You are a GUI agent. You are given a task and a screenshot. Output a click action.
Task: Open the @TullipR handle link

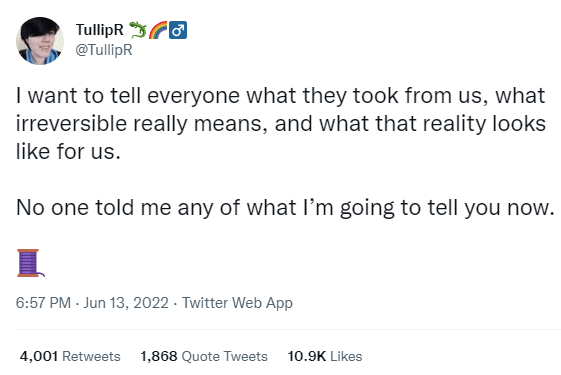click(x=104, y=50)
